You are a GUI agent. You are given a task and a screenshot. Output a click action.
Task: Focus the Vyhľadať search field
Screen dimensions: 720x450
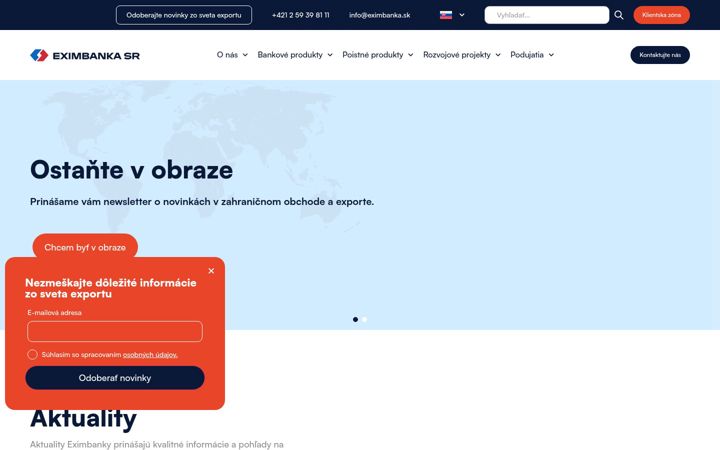pos(547,15)
